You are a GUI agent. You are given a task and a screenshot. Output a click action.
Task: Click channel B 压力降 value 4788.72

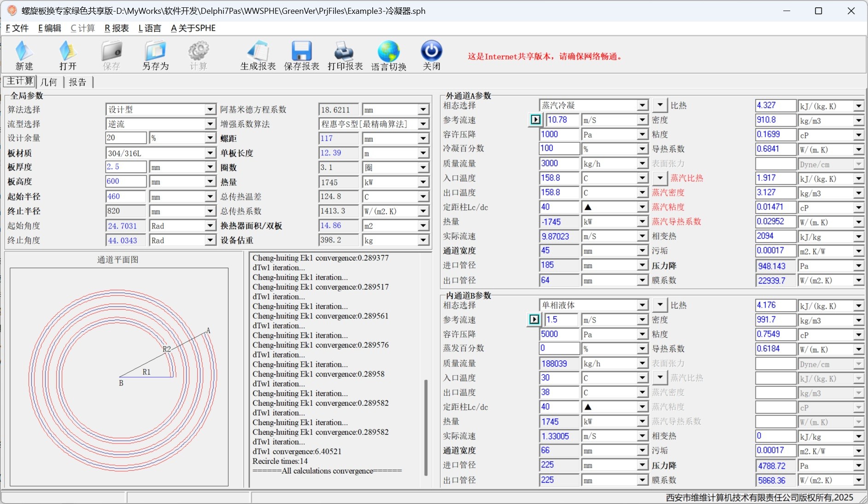point(776,466)
